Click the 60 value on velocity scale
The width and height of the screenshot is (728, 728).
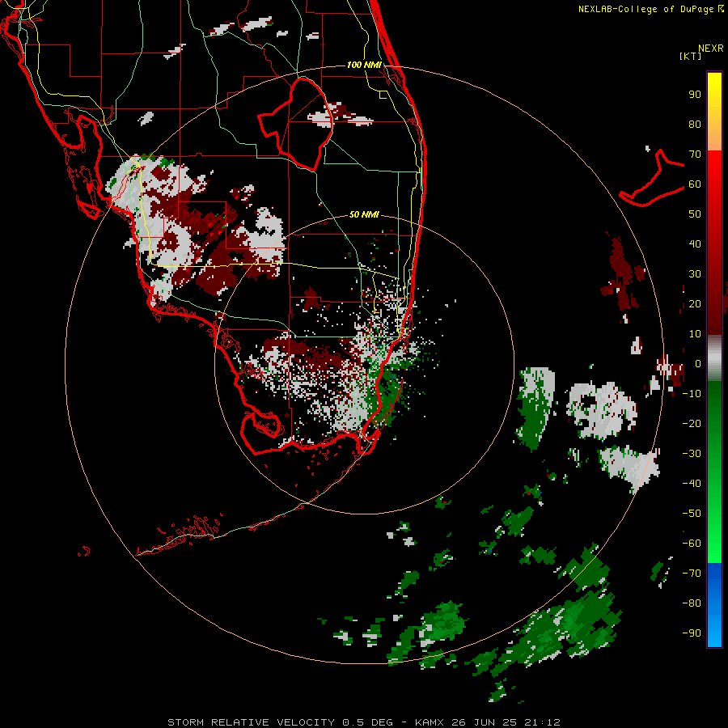coord(695,184)
